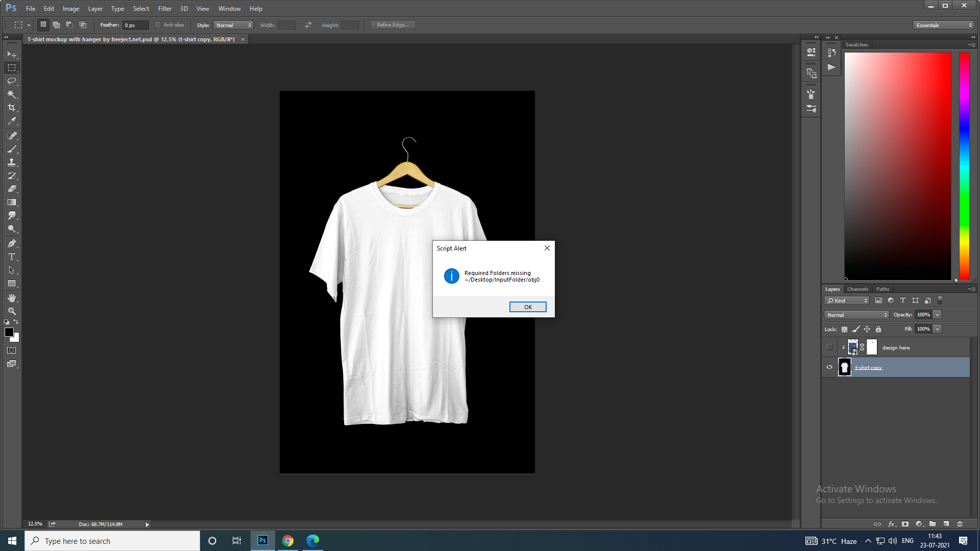The image size is (980, 551).
Task: Show the hidden 'design here' layer
Action: pyautogui.click(x=829, y=347)
